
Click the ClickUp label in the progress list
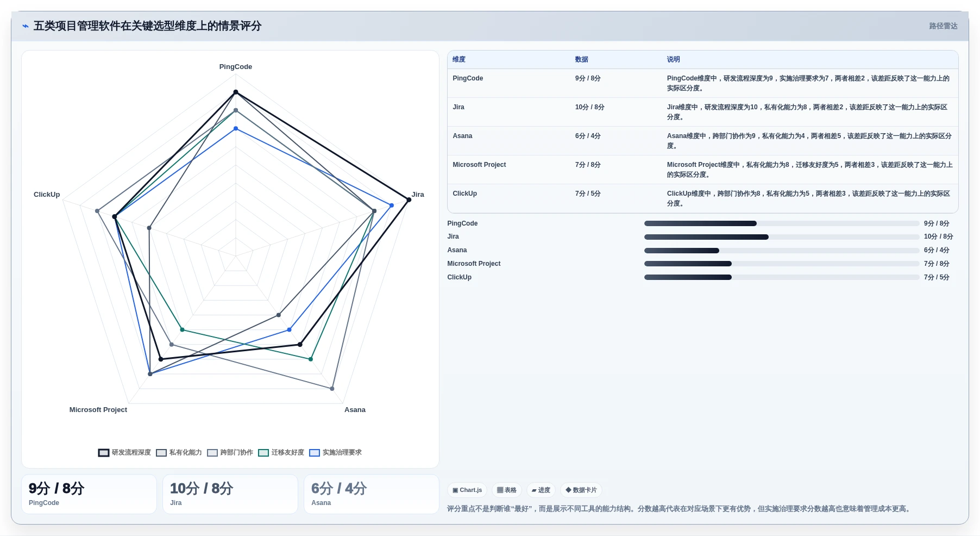[459, 277]
